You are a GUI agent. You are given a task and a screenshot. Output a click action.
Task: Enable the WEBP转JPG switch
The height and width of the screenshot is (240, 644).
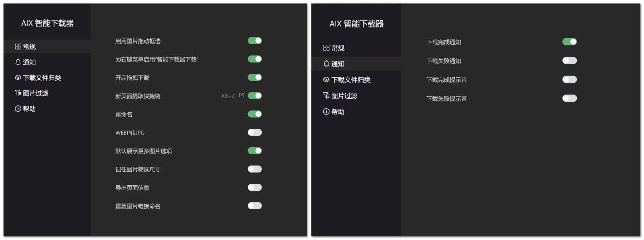coord(255,132)
